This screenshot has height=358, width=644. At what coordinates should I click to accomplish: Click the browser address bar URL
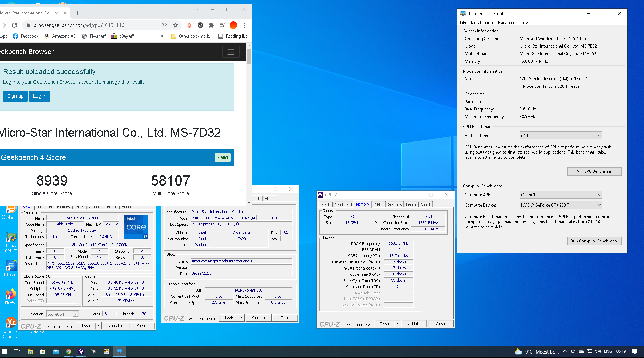(79, 25)
